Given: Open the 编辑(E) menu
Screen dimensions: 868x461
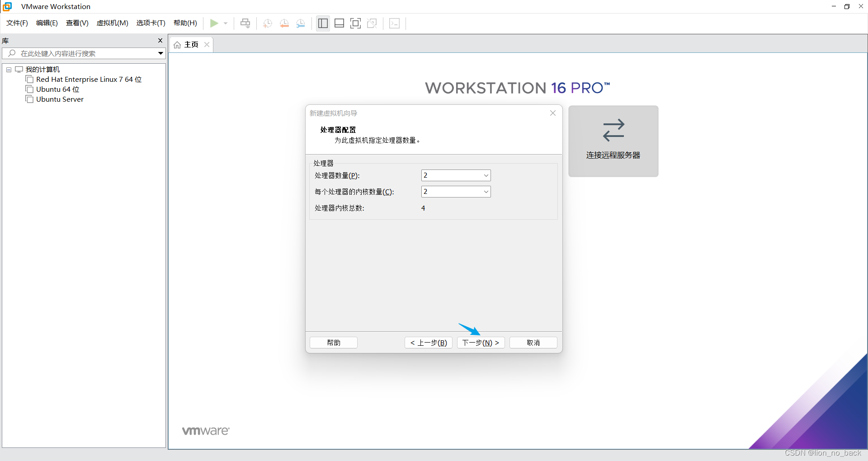Looking at the screenshot, I should (x=47, y=23).
